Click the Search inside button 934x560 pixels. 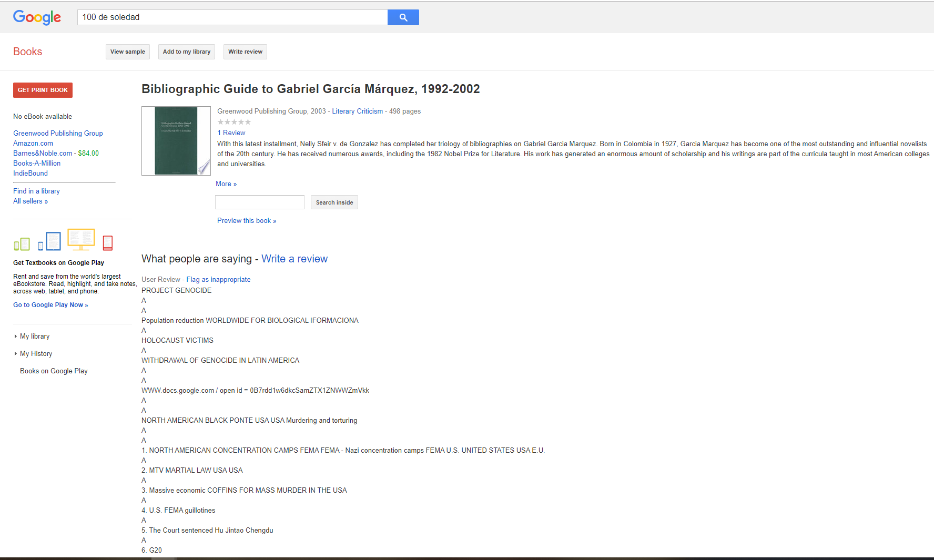(334, 202)
